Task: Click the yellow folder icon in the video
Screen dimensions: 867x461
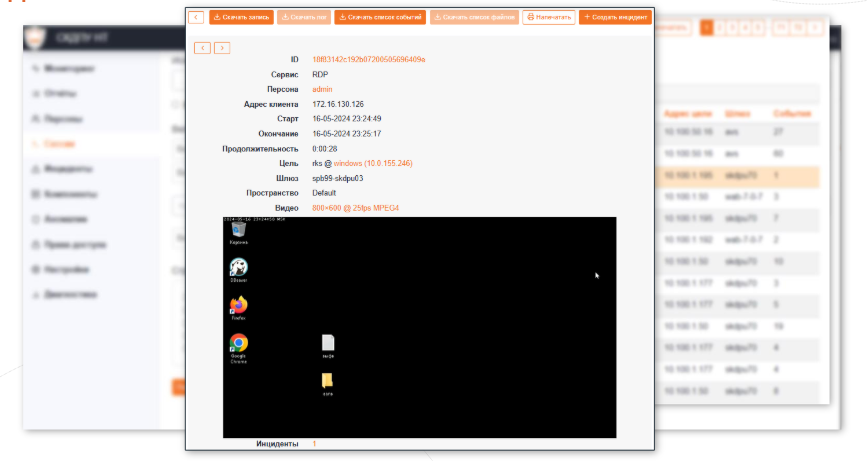Action: click(328, 380)
